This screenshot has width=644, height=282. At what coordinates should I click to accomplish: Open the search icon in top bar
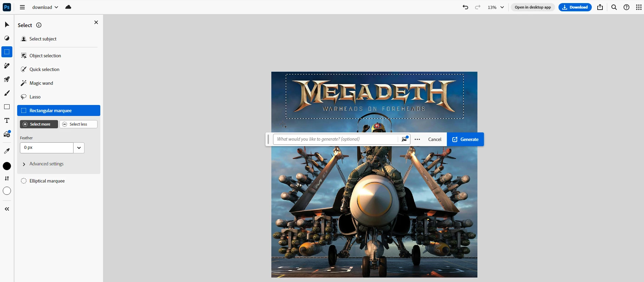click(614, 7)
